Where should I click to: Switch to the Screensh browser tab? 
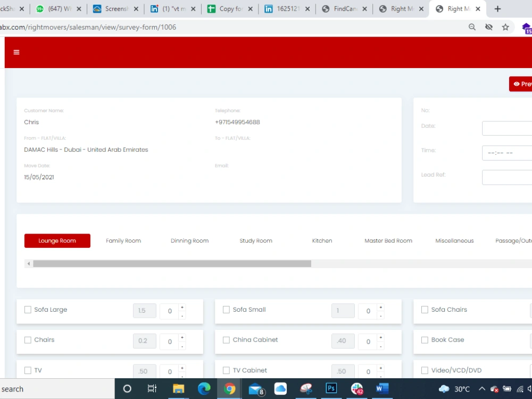pos(117,9)
